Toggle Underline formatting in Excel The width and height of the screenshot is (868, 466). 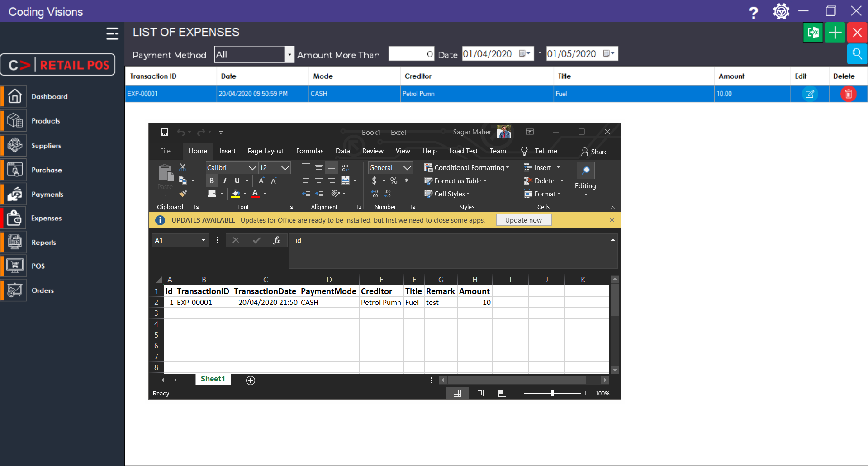click(237, 181)
